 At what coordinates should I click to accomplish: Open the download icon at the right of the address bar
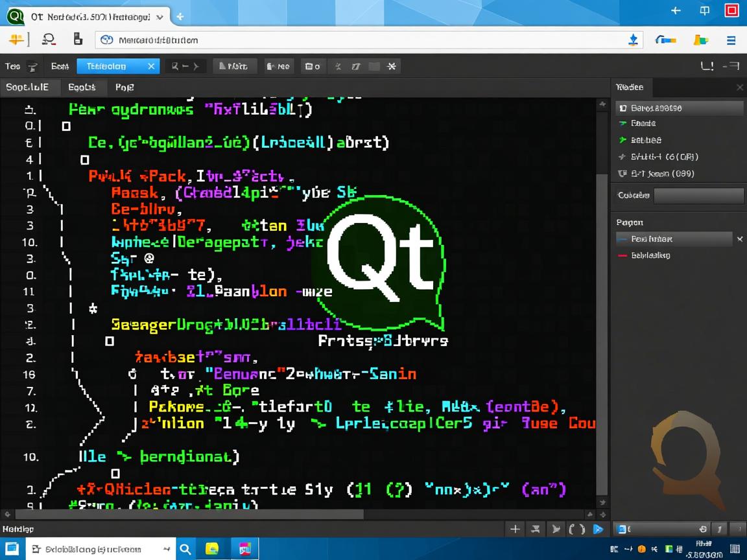[634, 39]
